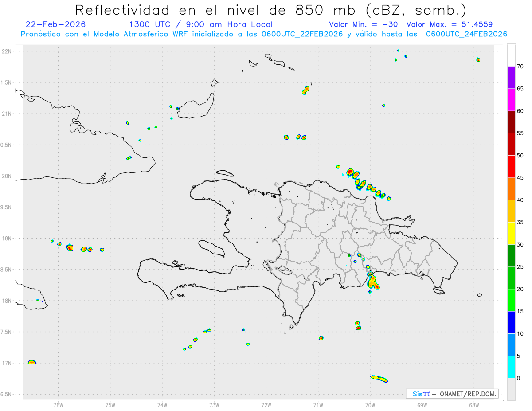Click the '69W' longitude label
This screenshot has width=532, height=411.
tap(422, 405)
